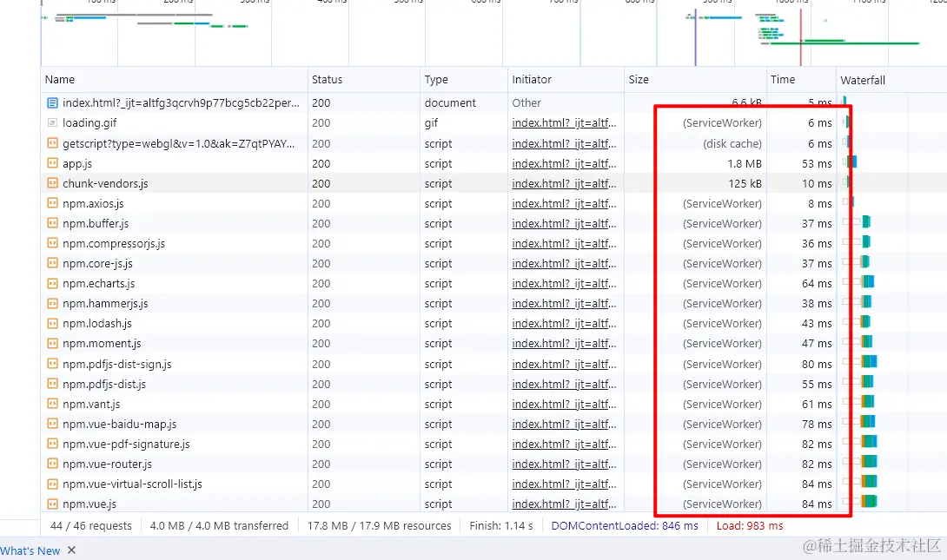Select the npm.moment.js request name
Image resolution: width=947 pixels, height=560 pixels.
pyautogui.click(x=102, y=343)
